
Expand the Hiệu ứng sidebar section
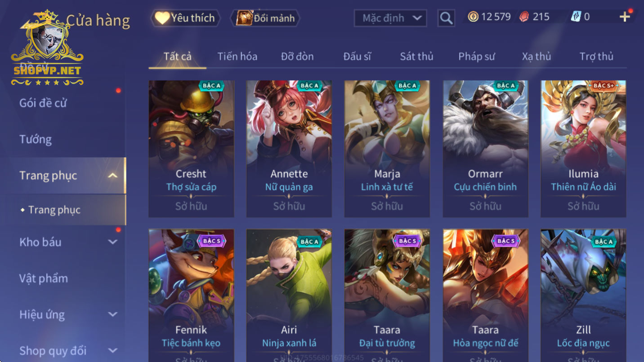(113, 314)
